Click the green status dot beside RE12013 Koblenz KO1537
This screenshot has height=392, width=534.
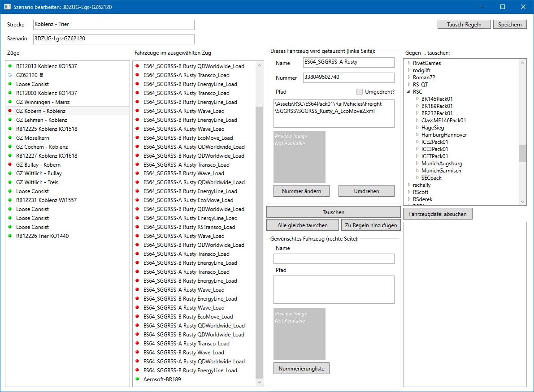[10, 66]
